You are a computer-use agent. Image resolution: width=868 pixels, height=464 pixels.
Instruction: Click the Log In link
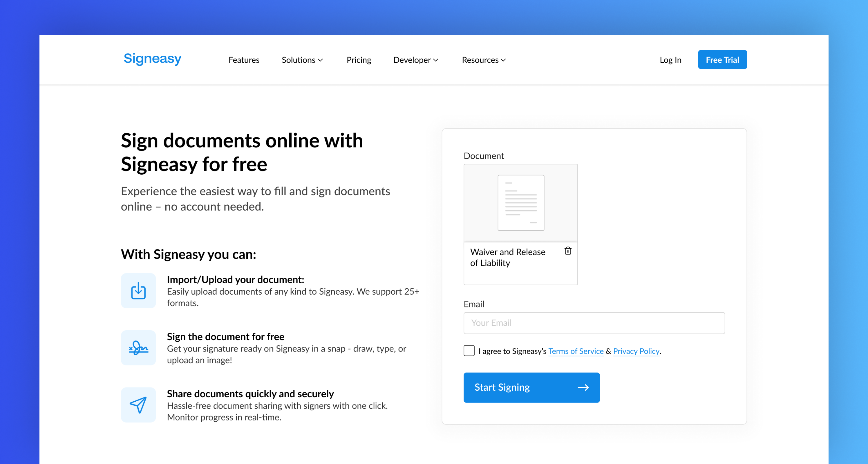point(670,60)
